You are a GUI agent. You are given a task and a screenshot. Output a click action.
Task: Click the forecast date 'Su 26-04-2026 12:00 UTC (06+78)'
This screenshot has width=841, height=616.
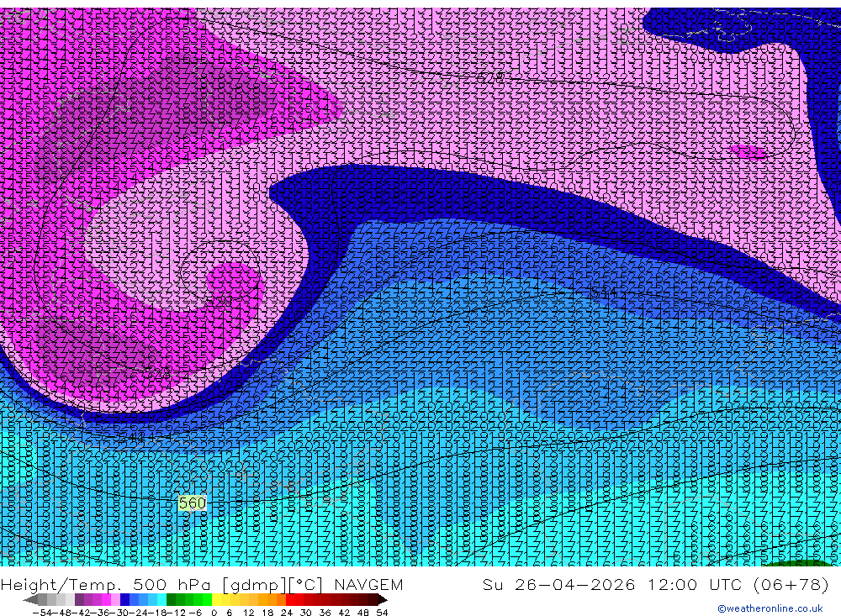tap(655, 584)
